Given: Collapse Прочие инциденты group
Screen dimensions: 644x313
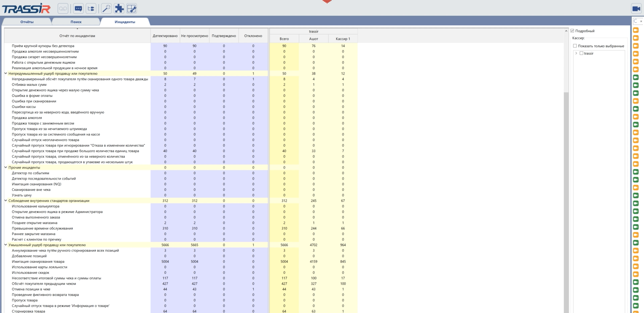Looking at the screenshot, I should (x=6, y=168).
